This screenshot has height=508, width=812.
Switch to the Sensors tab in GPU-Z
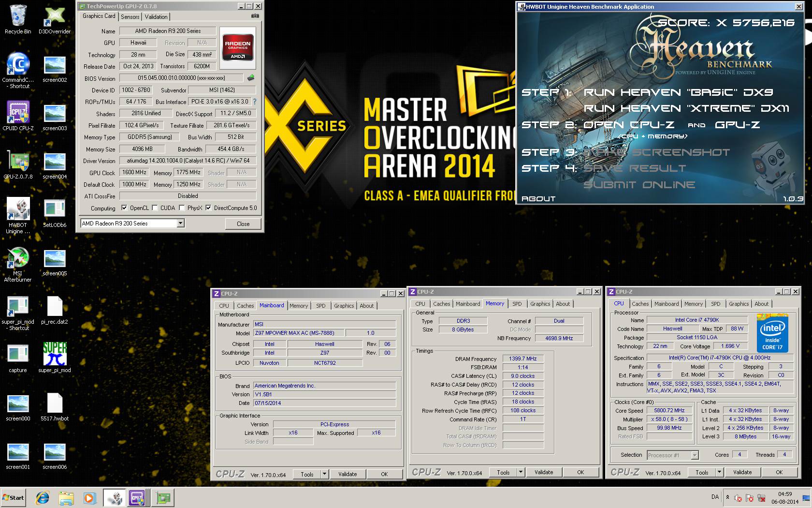point(130,17)
